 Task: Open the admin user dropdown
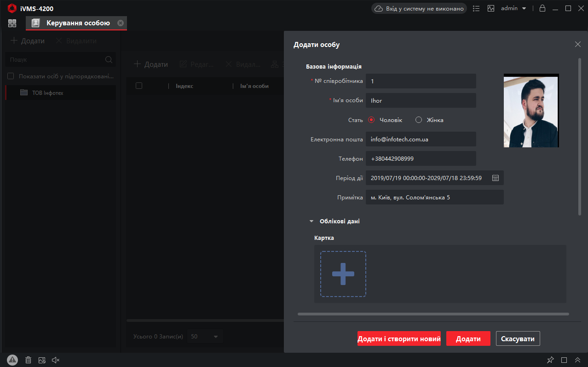tap(513, 8)
